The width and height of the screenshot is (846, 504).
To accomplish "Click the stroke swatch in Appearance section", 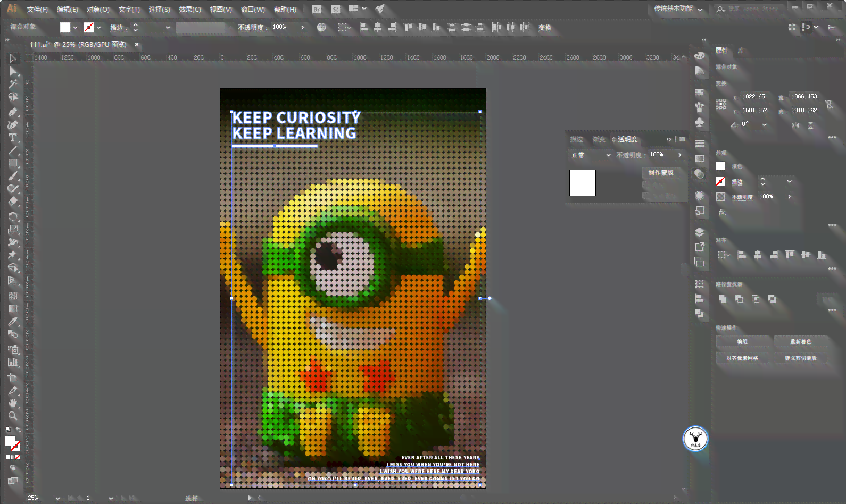I will tap(720, 181).
